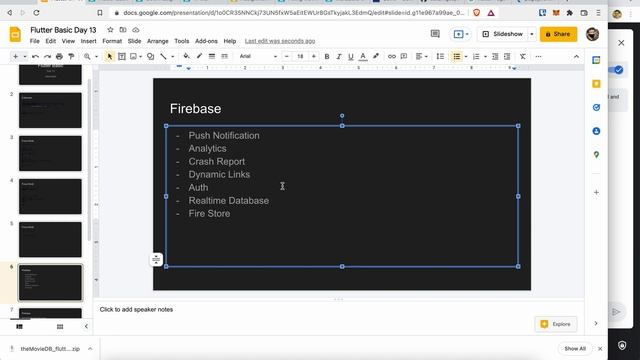The width and height of the screenshot is (640, 360).
Task: Open line spacing options
Action: [440, 56]
